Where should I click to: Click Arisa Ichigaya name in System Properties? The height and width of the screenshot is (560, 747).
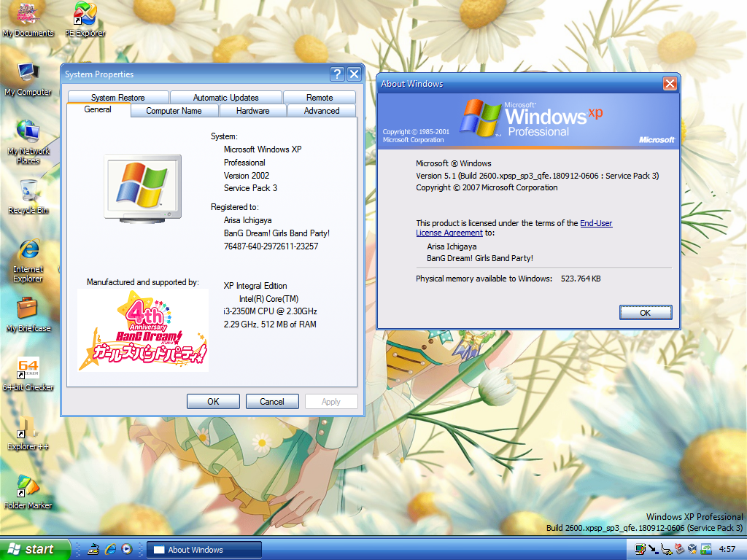pos(248,220)
